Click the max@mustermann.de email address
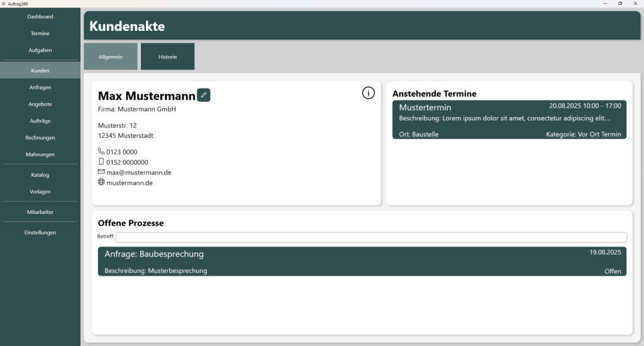644x346 pixels. point(139,172)
